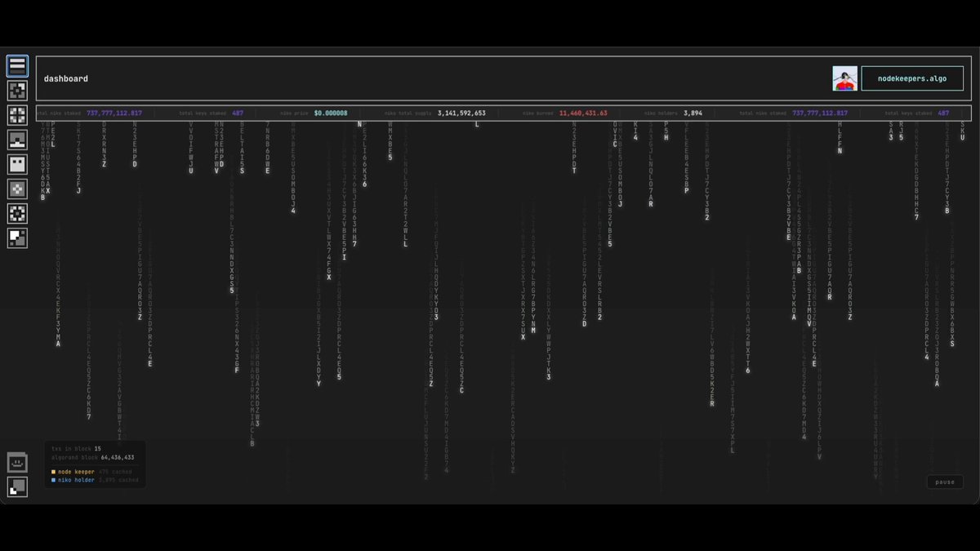Select the node keeper legend label
Image resolution: width=980 pixels, height=551 pixels.
tap(76, 472)
